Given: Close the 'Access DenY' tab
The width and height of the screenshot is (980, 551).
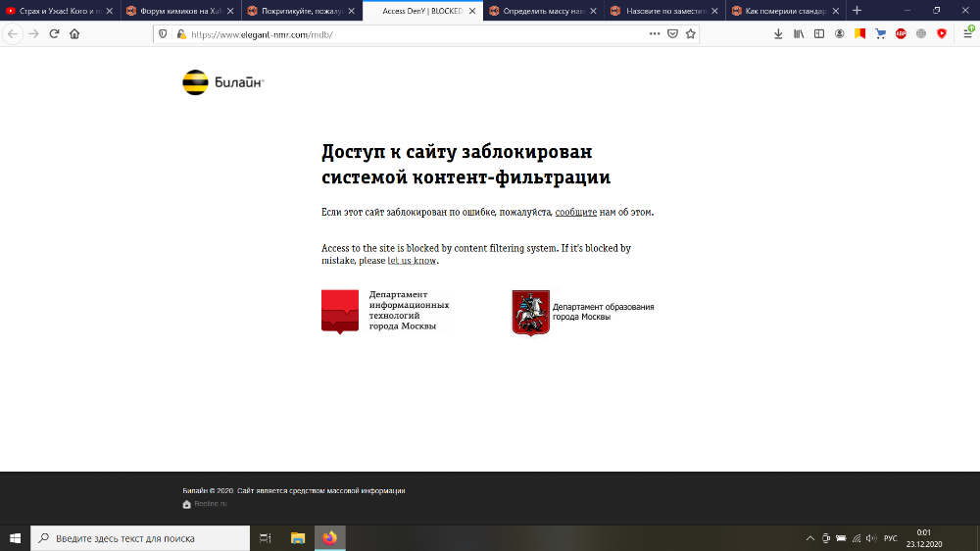Looking at the screenshot, I should pos(472,11).
